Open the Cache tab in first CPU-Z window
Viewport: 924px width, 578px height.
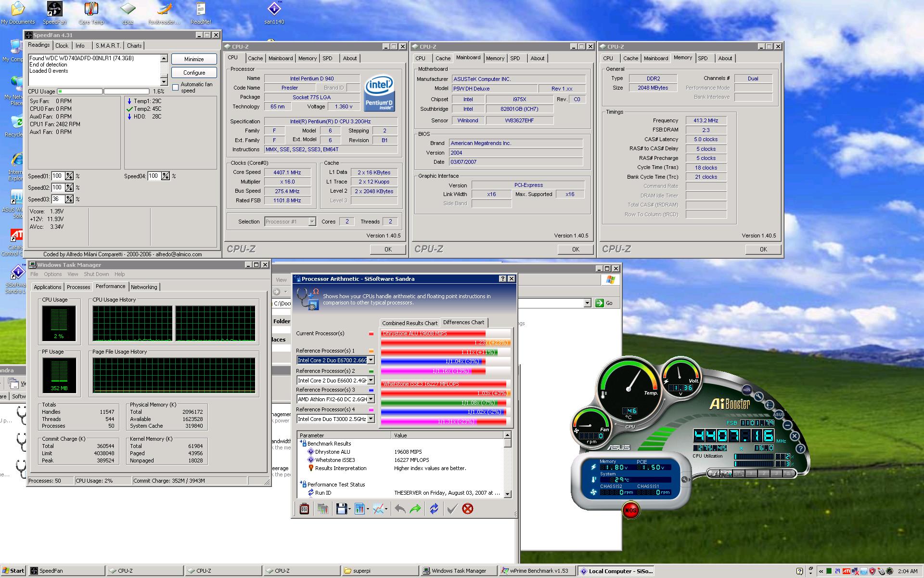[x=255, y=58]
